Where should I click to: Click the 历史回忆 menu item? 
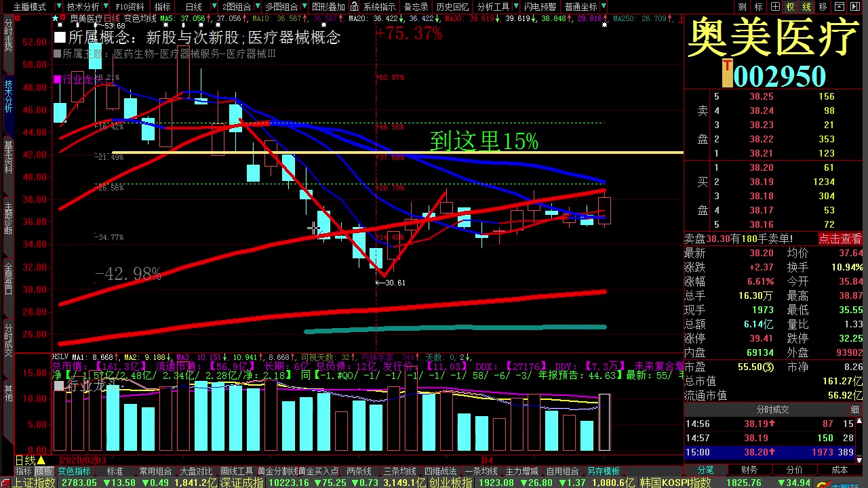click(452, 7)
